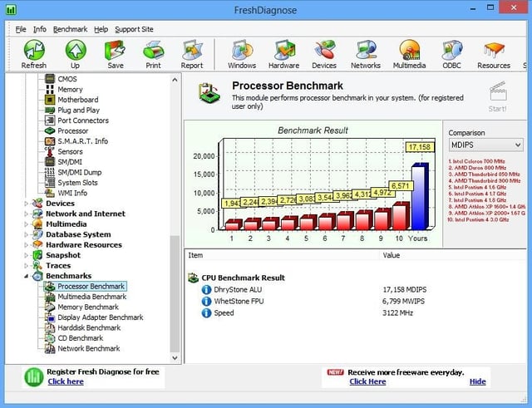Select Plug and Play tree item
The width and height of the screenshot is (532, 408).
78,111
